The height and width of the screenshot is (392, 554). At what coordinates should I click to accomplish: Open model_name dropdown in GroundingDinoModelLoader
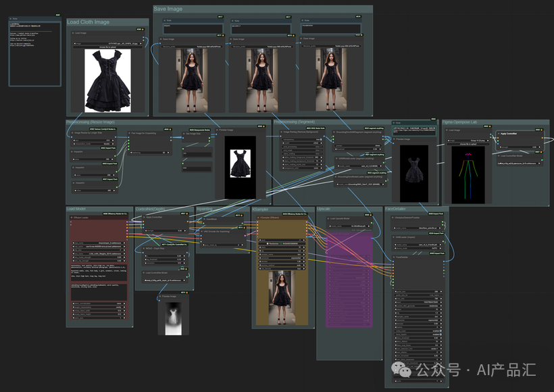coord(360,184)
